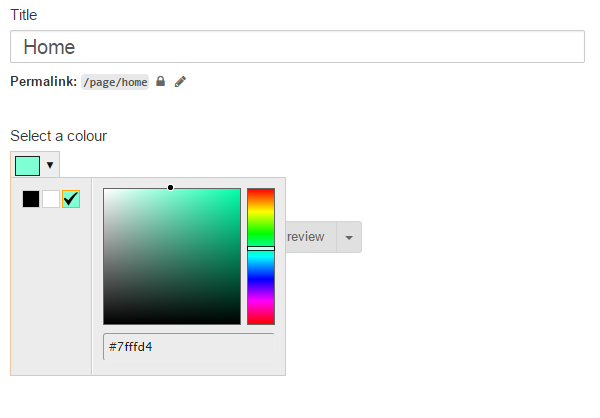Expand the dropdown arrow beside Preview

(x=349, y=237)
